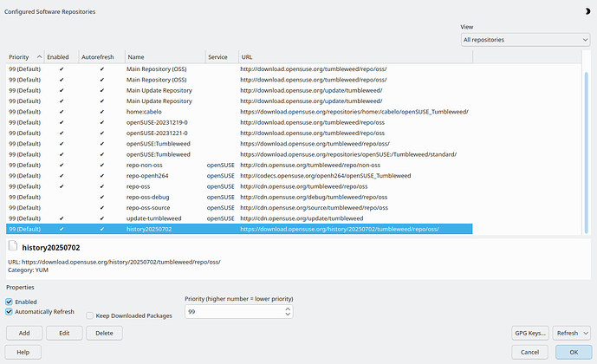The width and height of the screenshot is (597, 364).
Task: Select repo-oss-debug repository row
Action: point(239,197)
